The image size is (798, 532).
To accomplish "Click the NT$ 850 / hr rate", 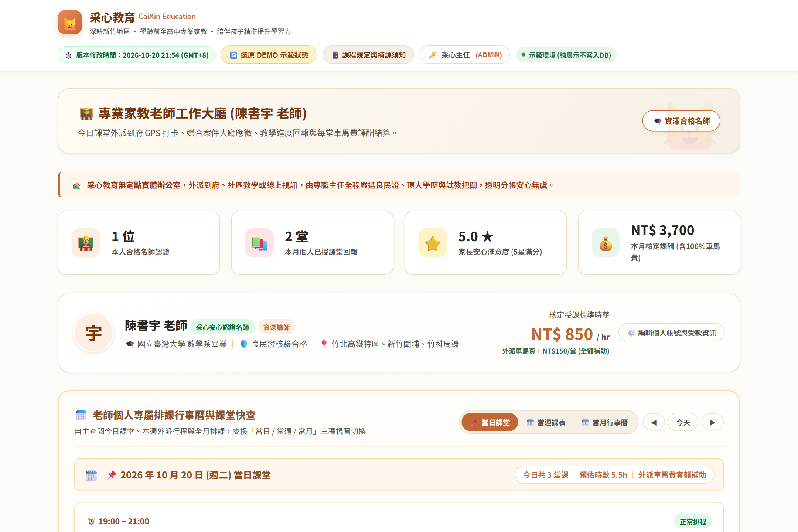I will (570, 334).
